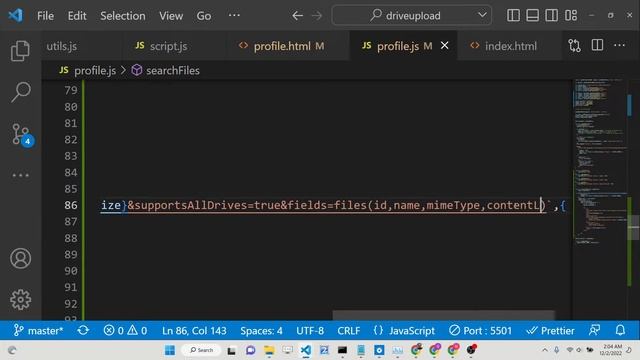Close the profile.js tab
Image resolution: width=640 pixels, height=360 pixels.
tap(444, 46)
